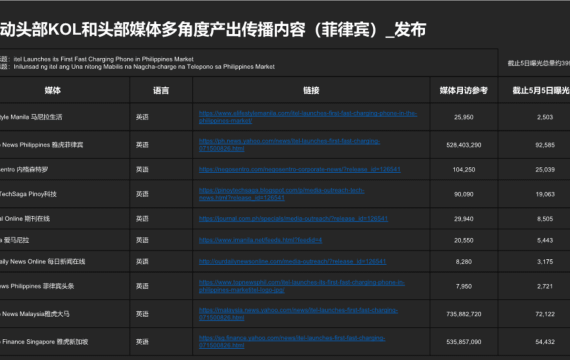Click the slide title mentioning 菲律宾
This screenshot has height=360, width=570.
pos(213,30)
